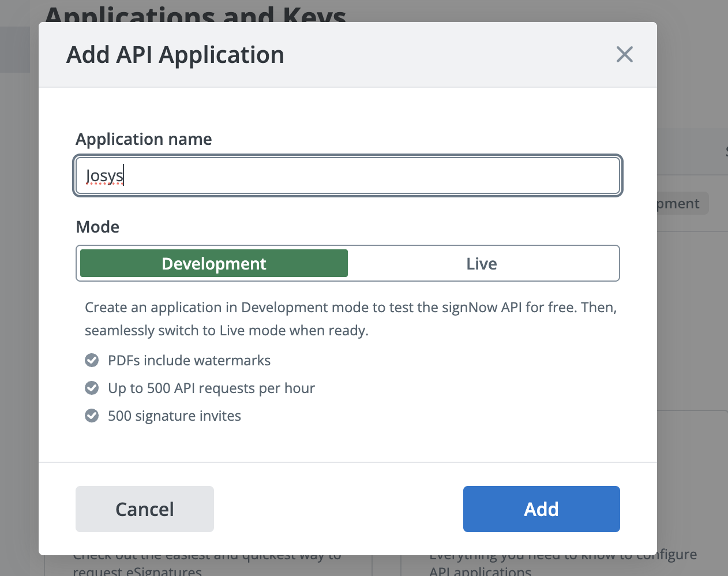Click checkmark icon beside PDFs include watermarks
Viewport: 728px width, 576px height.
coord(92,361)
